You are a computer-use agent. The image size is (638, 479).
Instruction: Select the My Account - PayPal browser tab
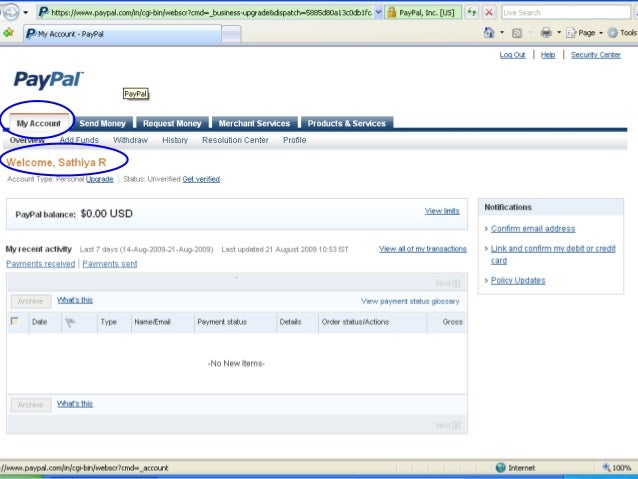point(122,34)
